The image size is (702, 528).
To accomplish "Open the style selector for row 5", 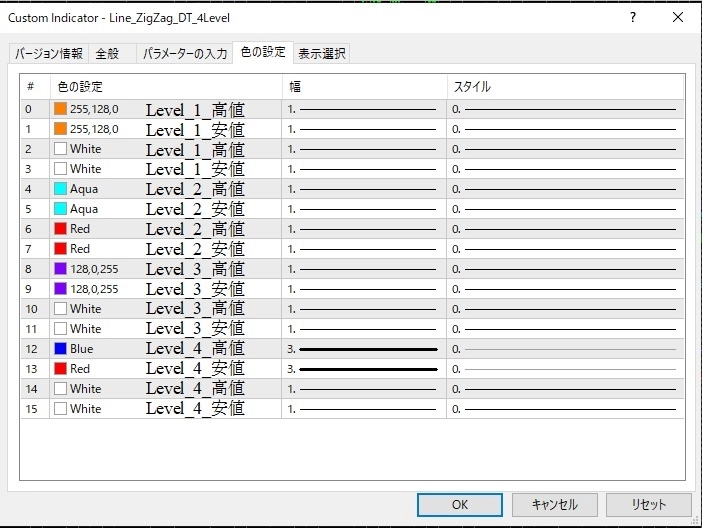I will point(565,209).
